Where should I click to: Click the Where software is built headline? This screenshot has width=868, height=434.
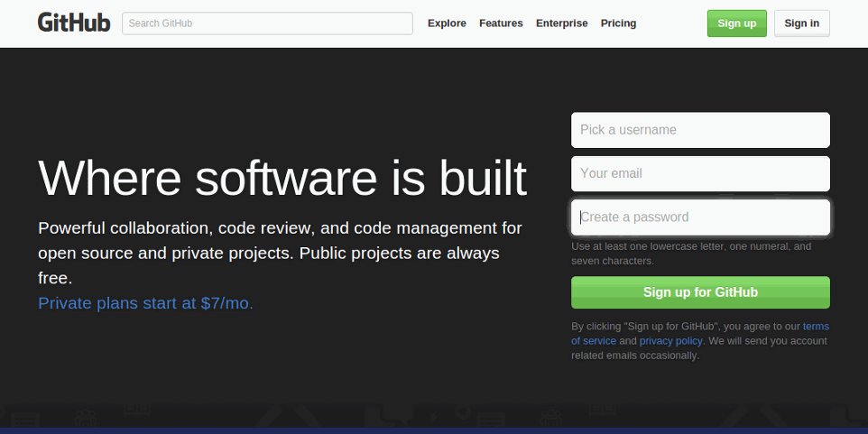[282, 177]
